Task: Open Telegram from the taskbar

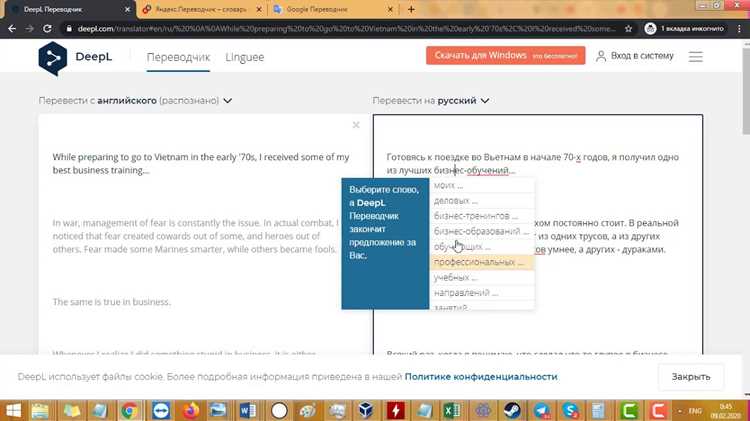Action: click(x=541, y=410)
